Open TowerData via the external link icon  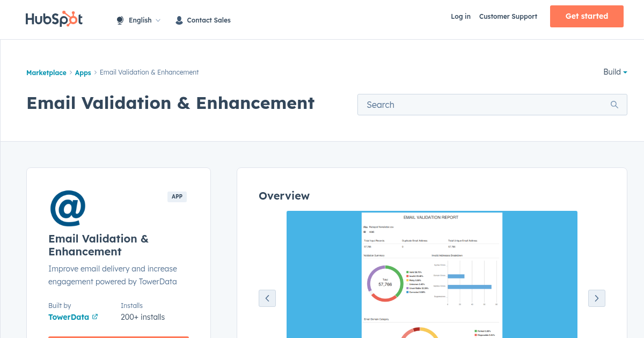pos(96,317)
